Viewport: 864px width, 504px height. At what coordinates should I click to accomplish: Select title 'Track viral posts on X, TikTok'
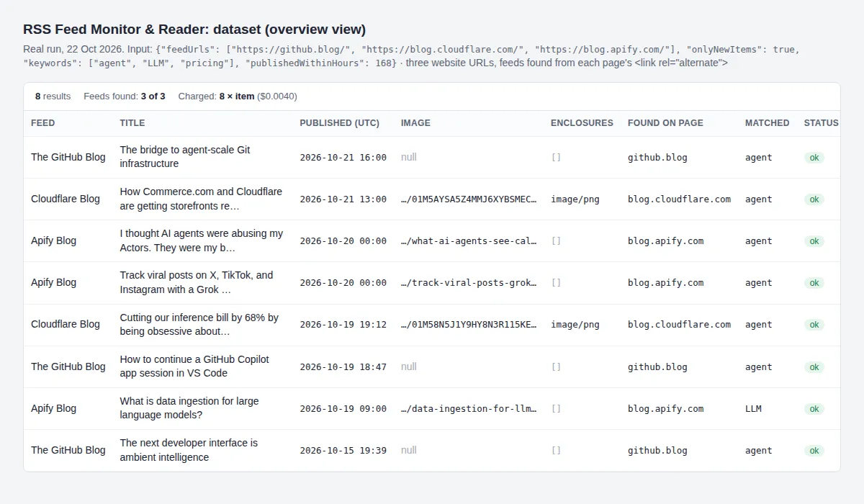tap(197, 282)
